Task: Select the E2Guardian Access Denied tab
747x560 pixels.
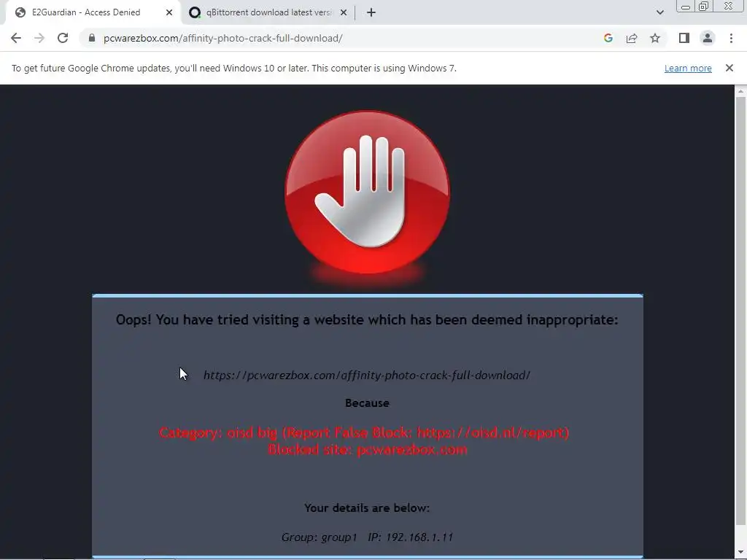Action: coord(86,12)
